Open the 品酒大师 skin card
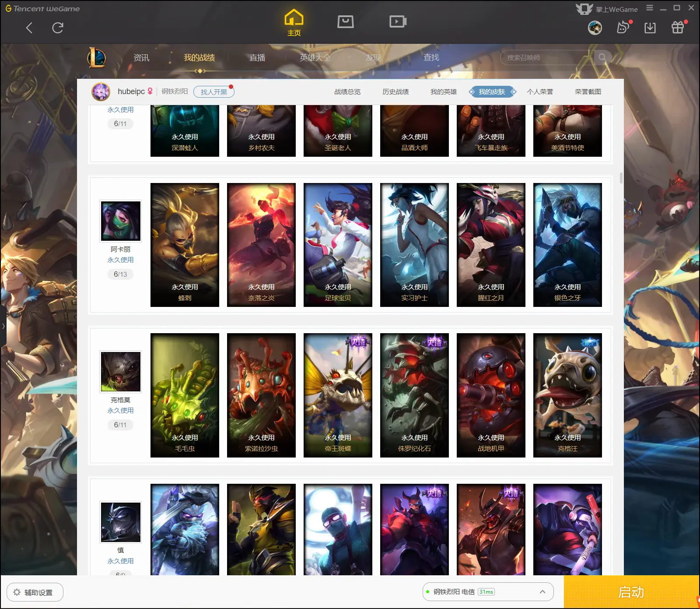The width and height of the screenshot is (700, 609). click(x=414, y=131)
